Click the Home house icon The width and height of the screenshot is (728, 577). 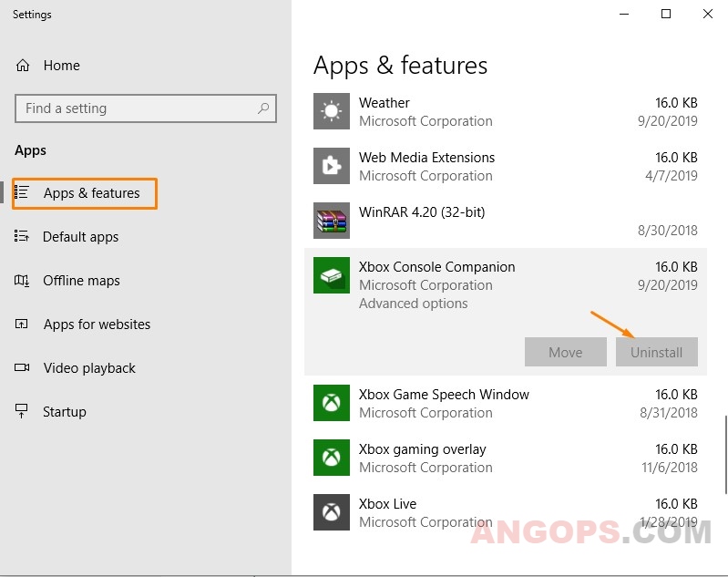[23, 66]
